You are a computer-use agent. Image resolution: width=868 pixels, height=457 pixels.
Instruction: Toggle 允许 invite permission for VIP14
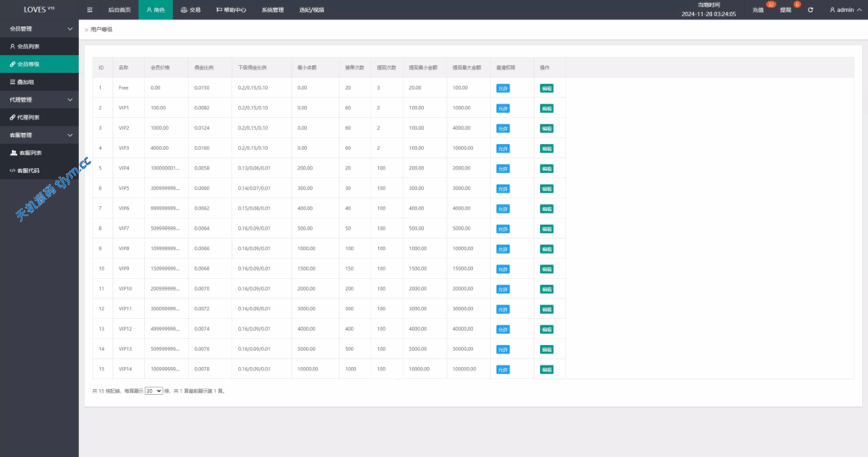coord(503,370)
